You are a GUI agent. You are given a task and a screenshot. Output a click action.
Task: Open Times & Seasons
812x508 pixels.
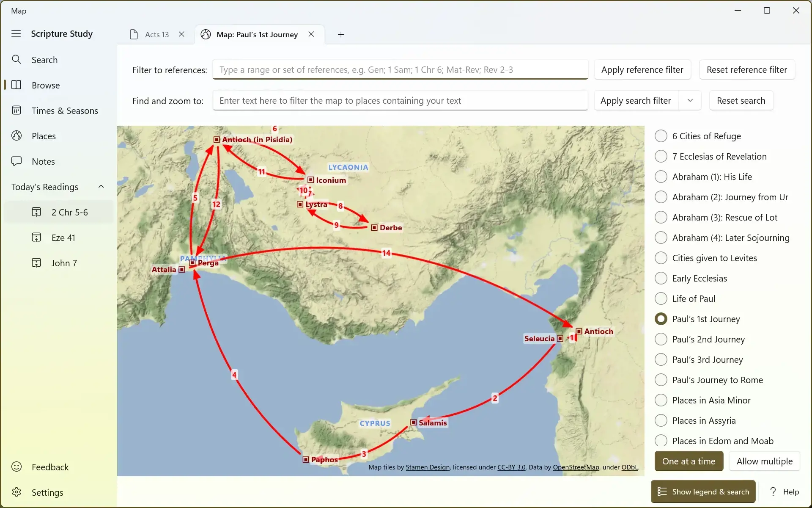click(x=16, y=110)
